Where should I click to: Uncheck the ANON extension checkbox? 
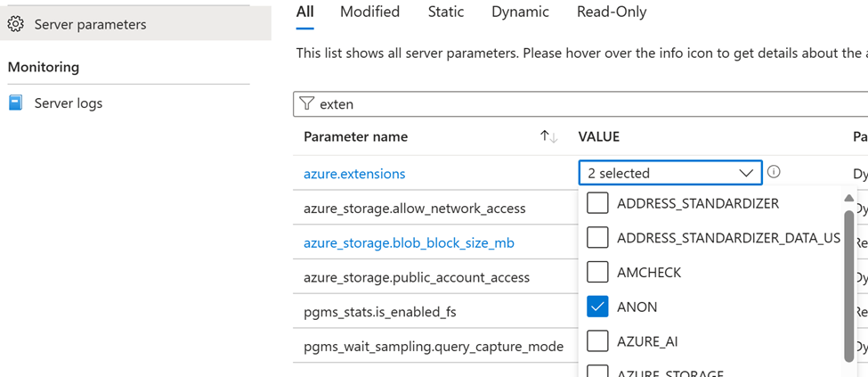click(598, 307)
